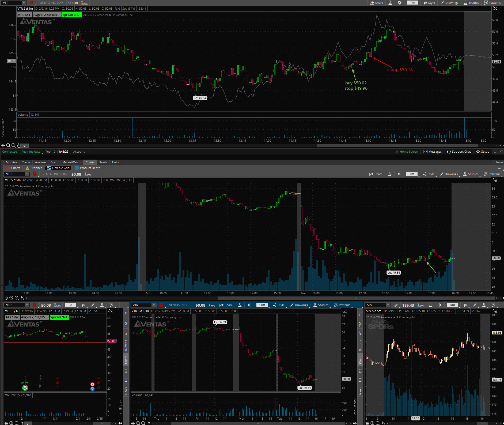Image resolution: width=504 pixels, height=425 pixels.
Task: Open the Monitor tab
Action: coord(12,162)
